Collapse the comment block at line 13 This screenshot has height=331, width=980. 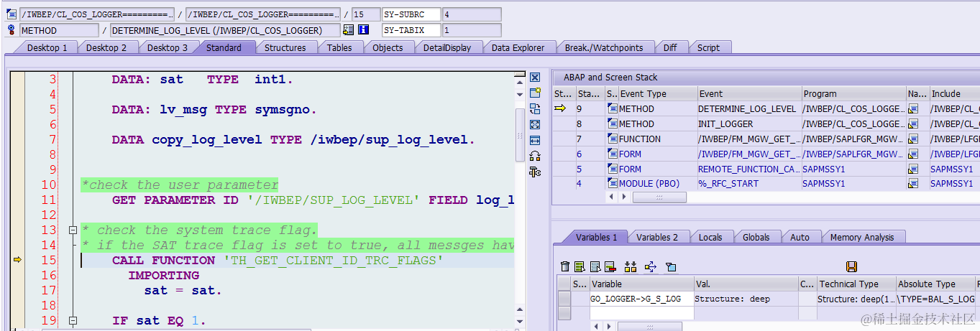point(73,230)
